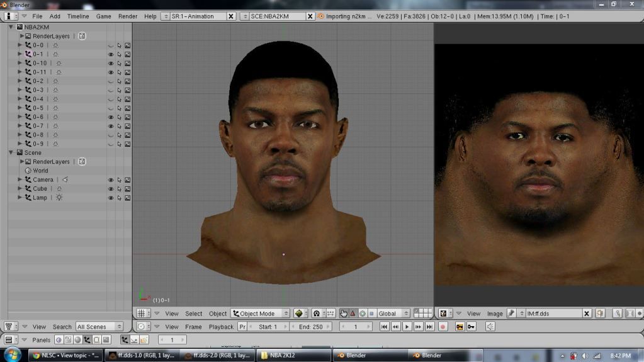Click the pin image icon in image editor
Viewport: 644px width, 362px height.
point(511,314)
